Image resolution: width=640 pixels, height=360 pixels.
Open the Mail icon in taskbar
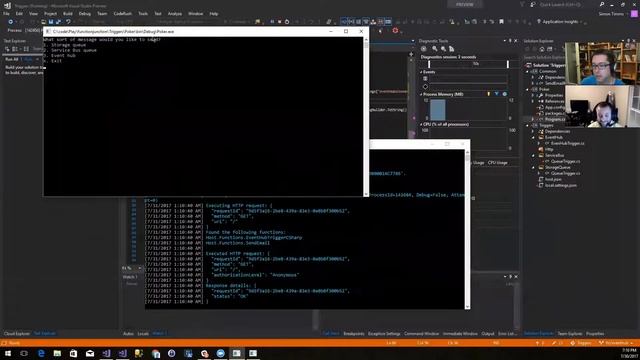point(90,353)
